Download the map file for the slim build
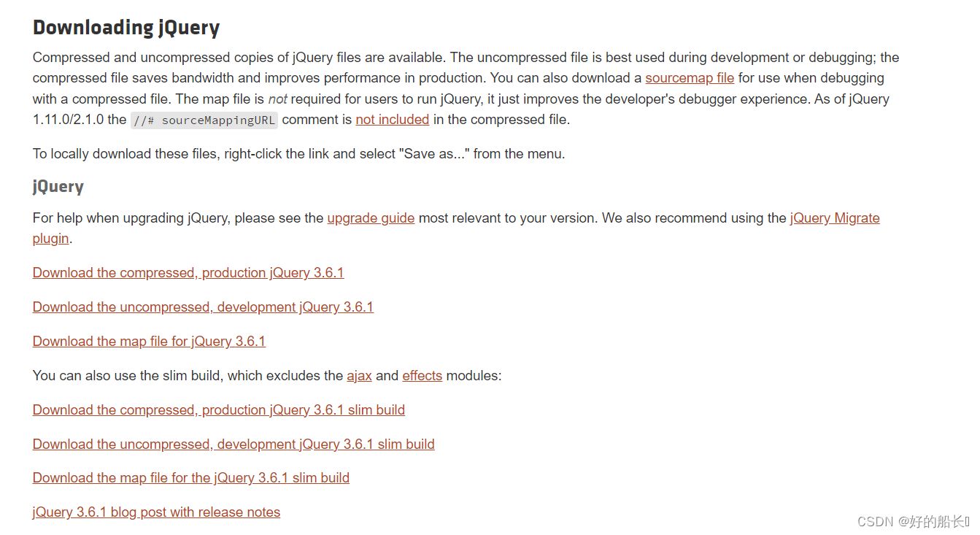This screenshot has width=980, height=535. tap(190, 477)
